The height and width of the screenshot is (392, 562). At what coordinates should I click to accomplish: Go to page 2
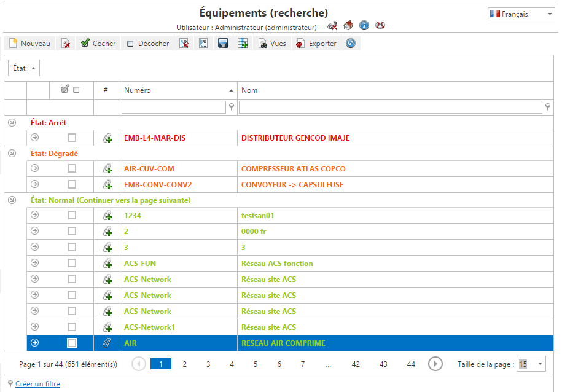click(185, 364)
